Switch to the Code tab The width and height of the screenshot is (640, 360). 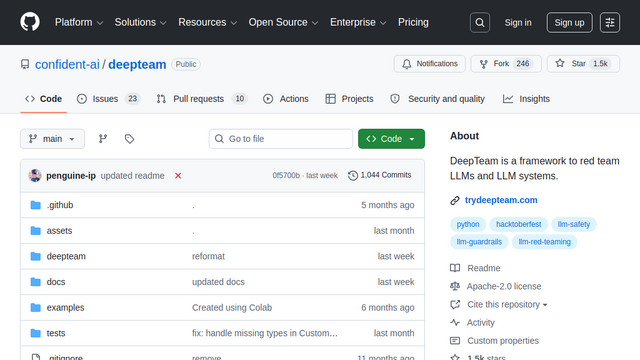click(44, 99)
